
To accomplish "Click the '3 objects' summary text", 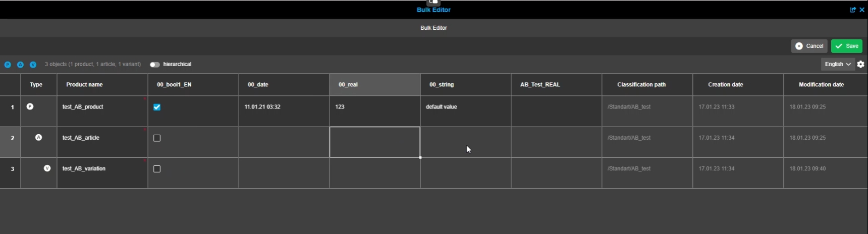I will [x=93, y=65].
